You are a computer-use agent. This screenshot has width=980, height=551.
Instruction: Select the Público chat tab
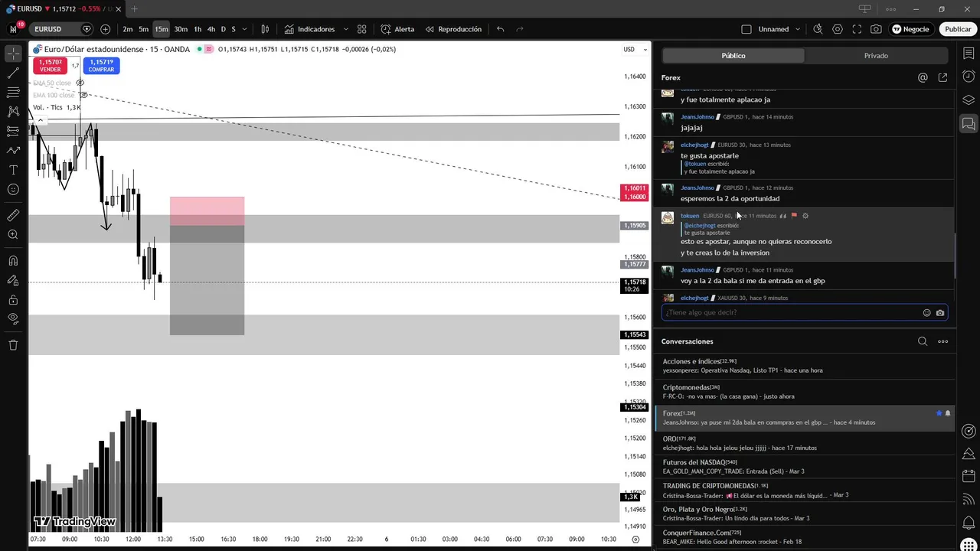coord(733,56)
